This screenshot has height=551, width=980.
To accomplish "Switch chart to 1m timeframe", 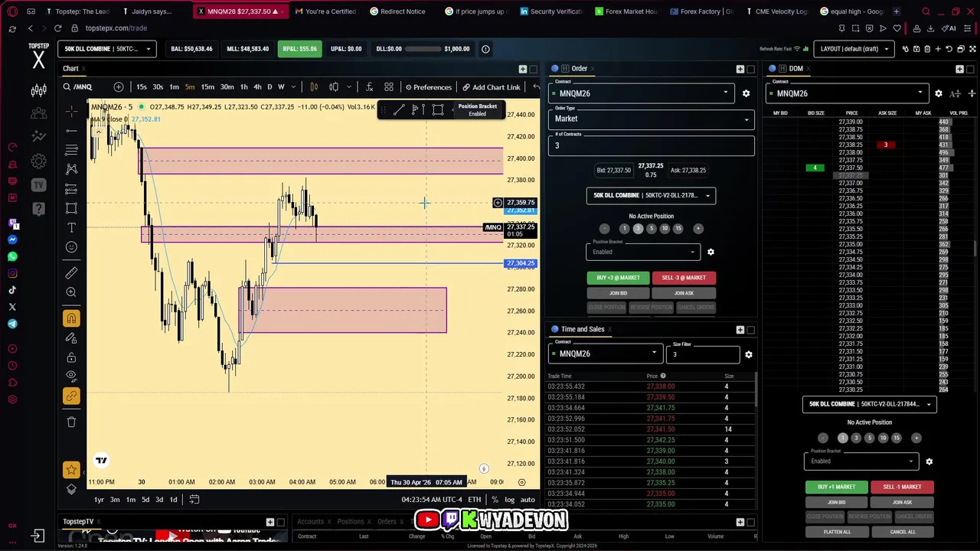I will tap(174, 87).
